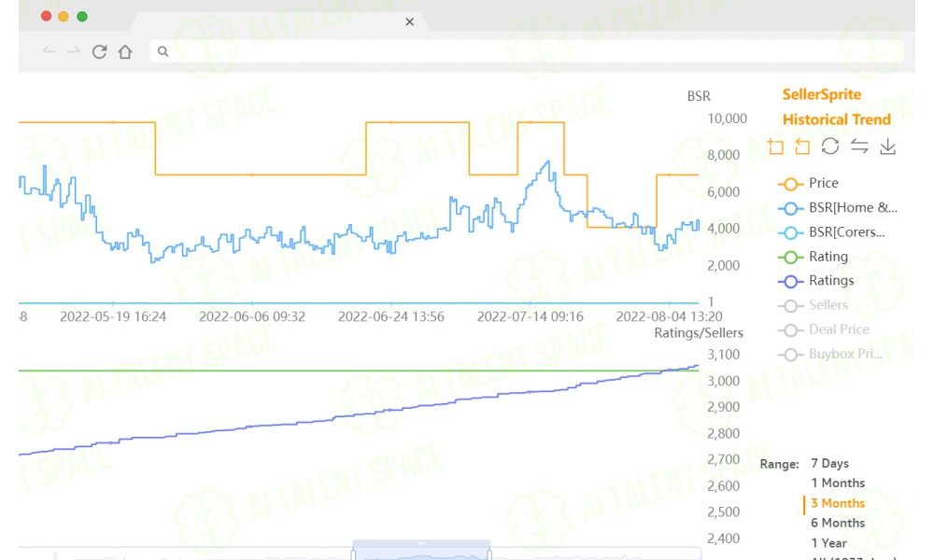Choose the 1 Year range
The width and height of the screenshot is (934, 560).
pyautogui.click(x=828, y=543)
